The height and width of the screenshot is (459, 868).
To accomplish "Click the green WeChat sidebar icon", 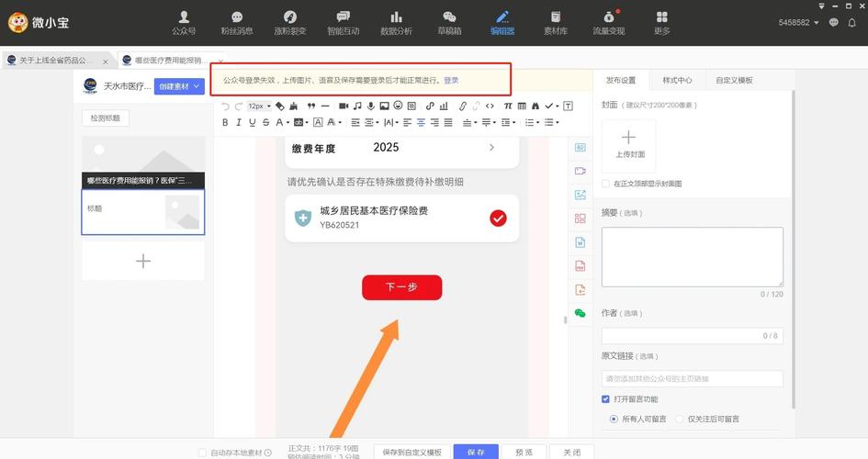I will 581,313.
